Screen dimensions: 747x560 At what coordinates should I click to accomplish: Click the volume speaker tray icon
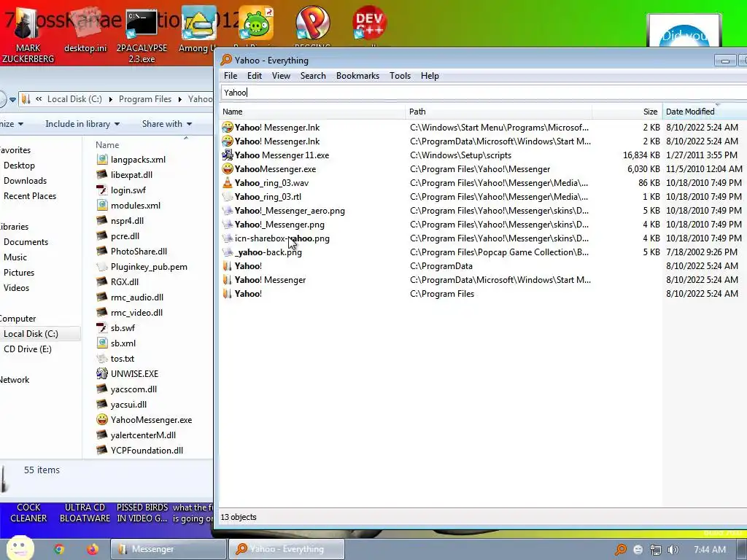click(x=673, y=550)
